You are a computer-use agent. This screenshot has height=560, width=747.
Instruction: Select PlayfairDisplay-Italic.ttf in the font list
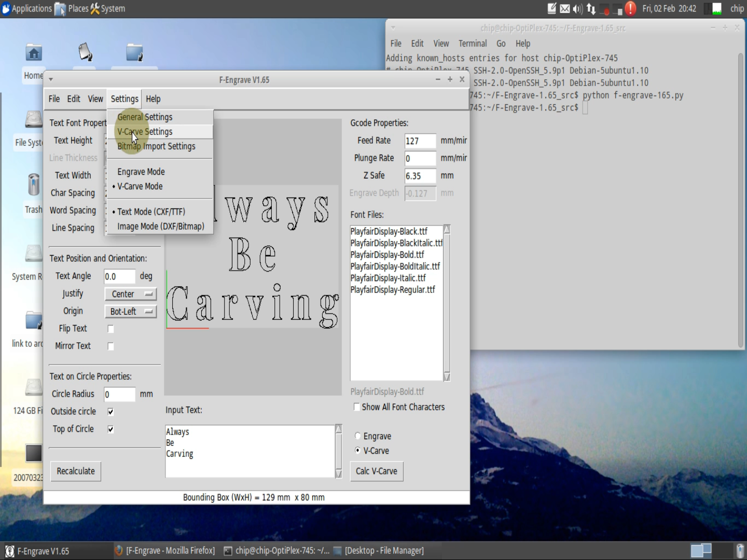(x=388, y=278)
